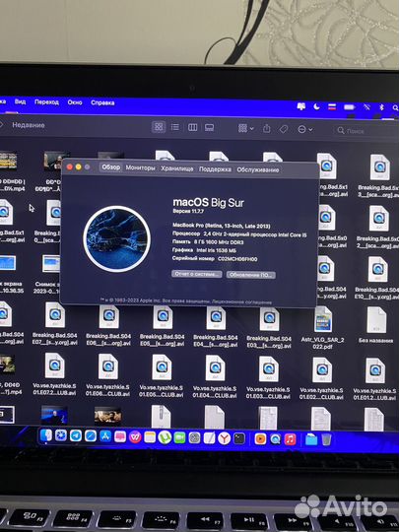Screen dimensions: 399x532
Task: Open the Окно menu
Action: pos(75,102)
